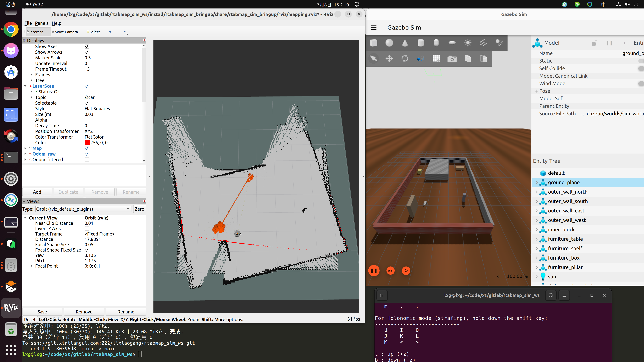
Task: Click the red LaserScan Color swatch
Action: click(87, 143)
